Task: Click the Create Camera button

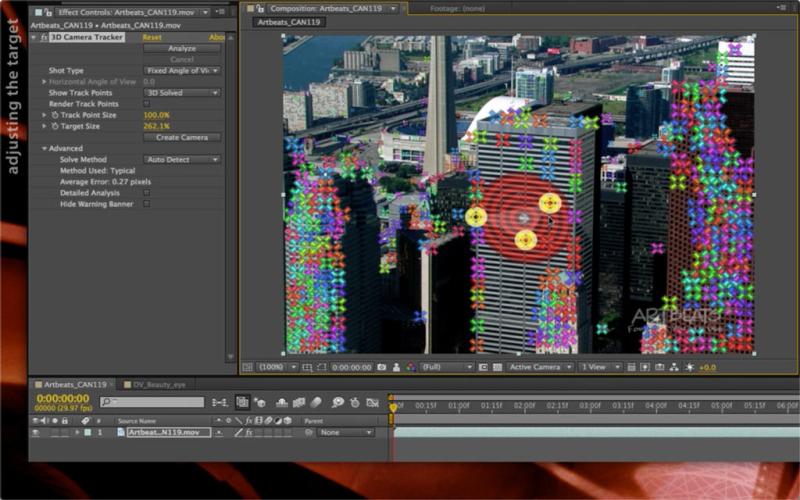Action: [x=182, y=137]
